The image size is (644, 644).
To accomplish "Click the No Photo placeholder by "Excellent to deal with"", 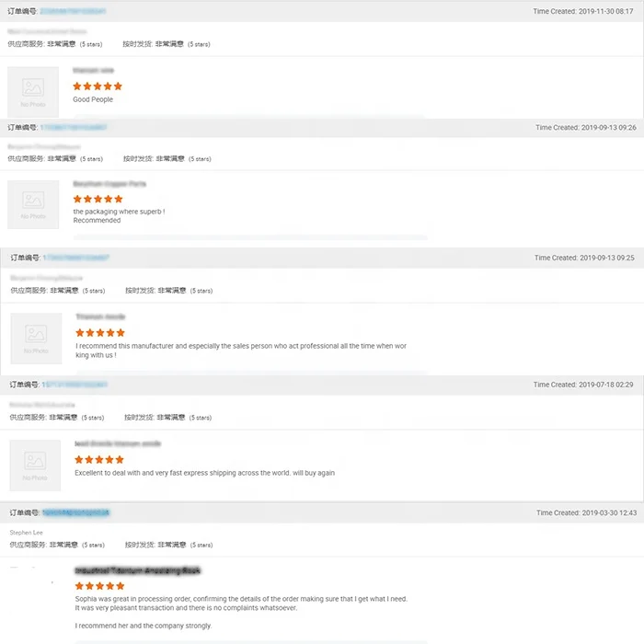I will pyautogui.click(x=35, y=466).
